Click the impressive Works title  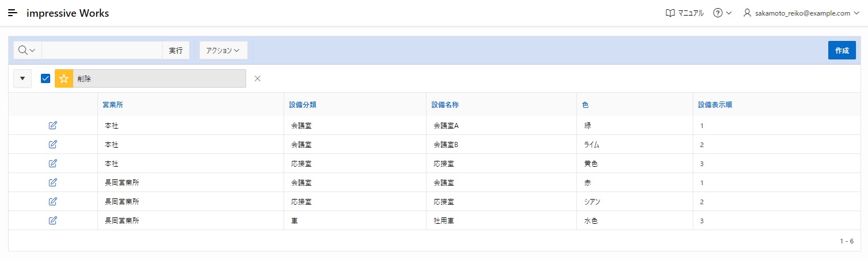pos(67,13)
